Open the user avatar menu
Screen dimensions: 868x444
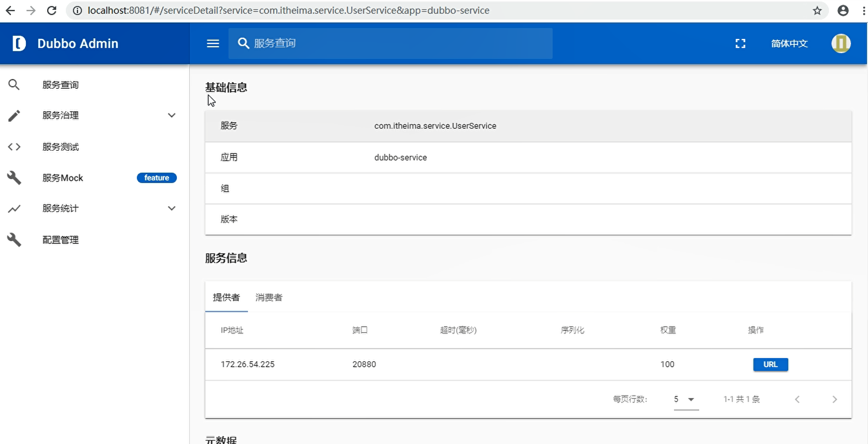(x=841, y=43)
